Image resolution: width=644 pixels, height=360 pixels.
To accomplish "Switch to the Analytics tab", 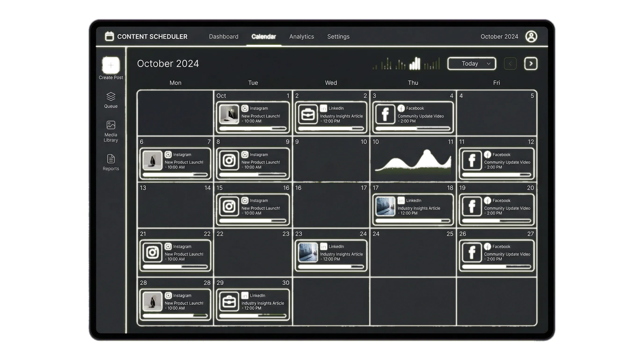I will click(301, 37).
